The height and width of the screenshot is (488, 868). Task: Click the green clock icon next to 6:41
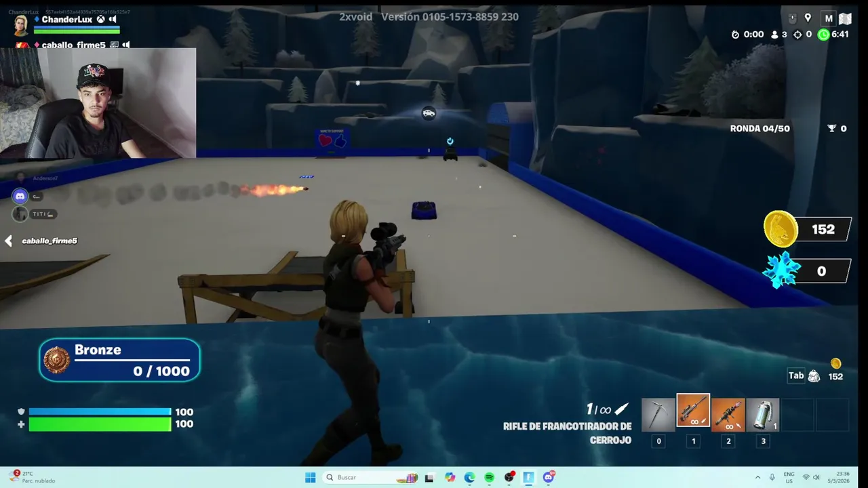pos(823,35)
